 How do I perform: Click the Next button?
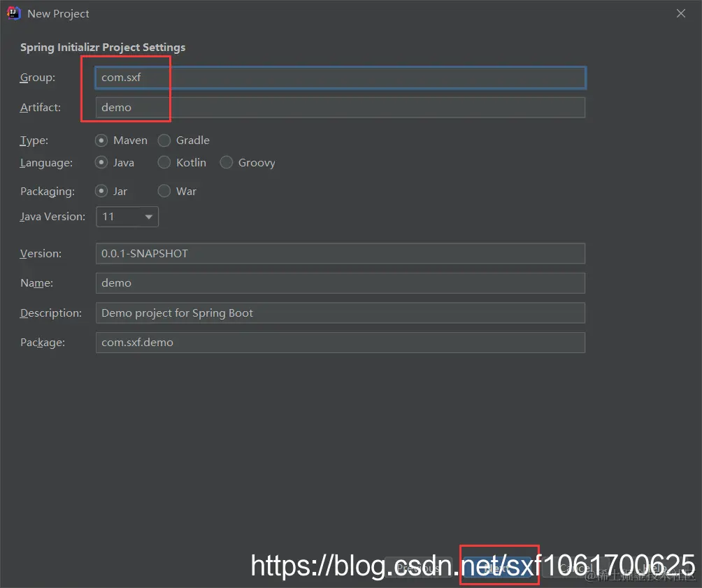(x=498, y=568)
